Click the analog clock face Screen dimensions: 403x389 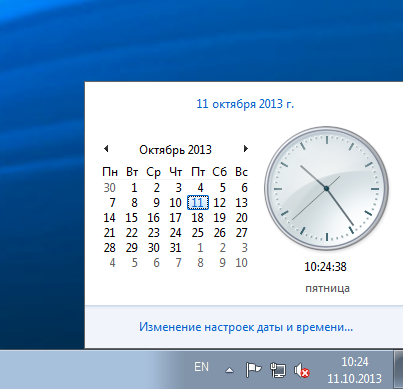coord(326,188)
